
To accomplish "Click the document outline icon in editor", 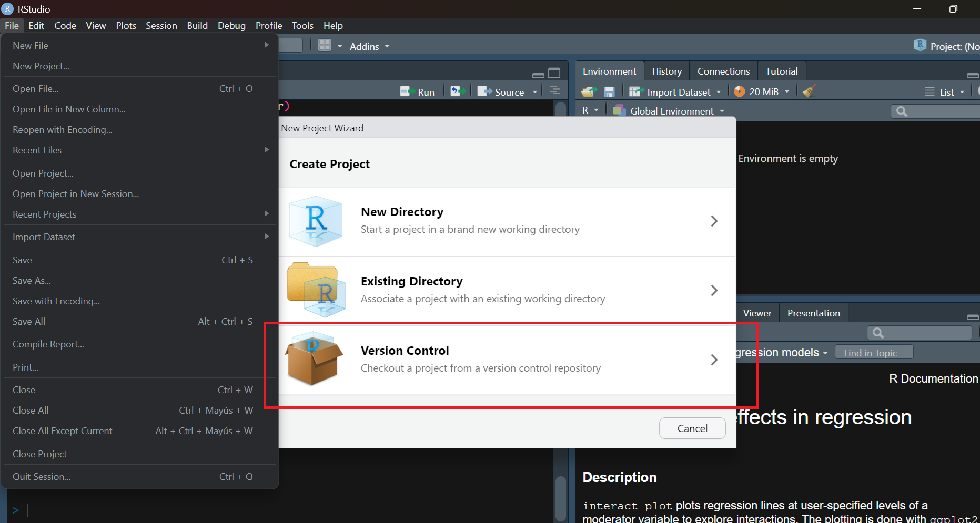I will [554, 91].
